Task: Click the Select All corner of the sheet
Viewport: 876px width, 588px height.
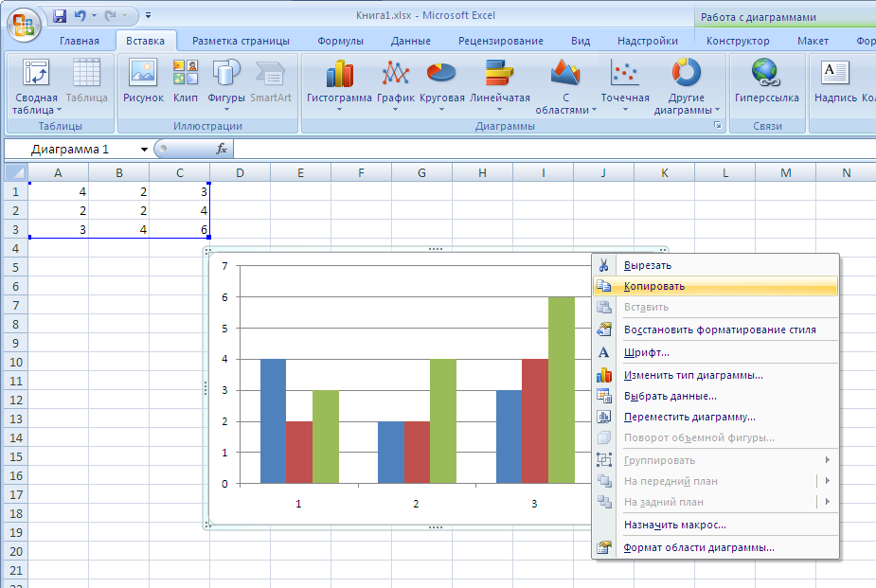Action: coord(16,172)
